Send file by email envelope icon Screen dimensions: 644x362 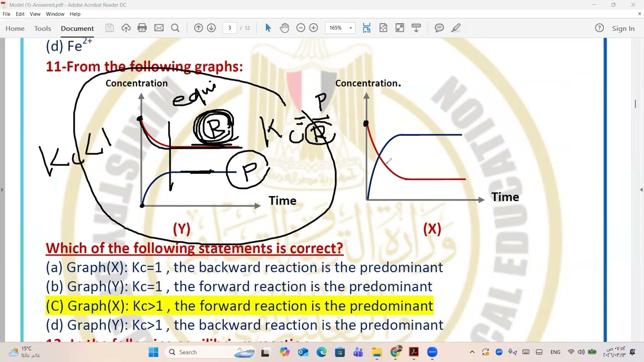pos(159,28)
